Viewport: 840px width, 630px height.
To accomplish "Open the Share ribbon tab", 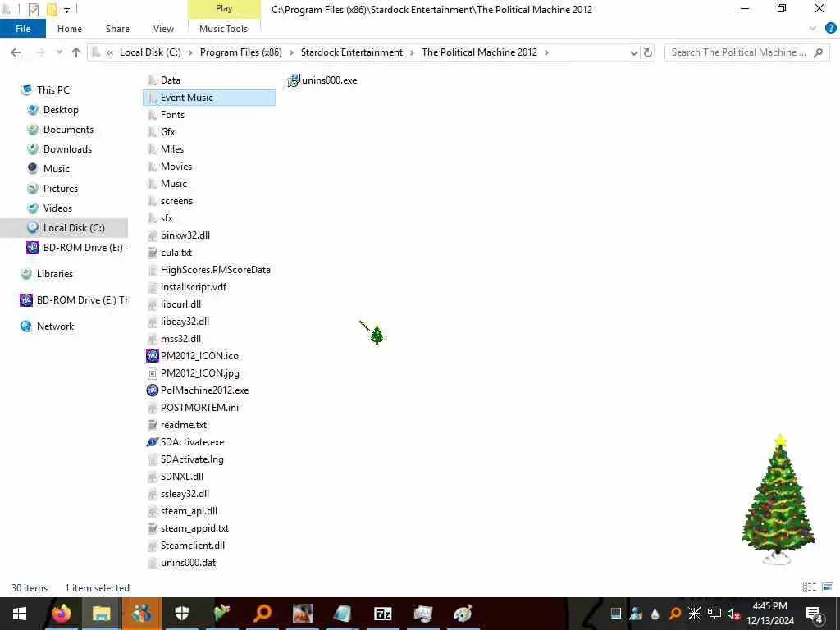I will pyautogui.click(x=117, y=29).
